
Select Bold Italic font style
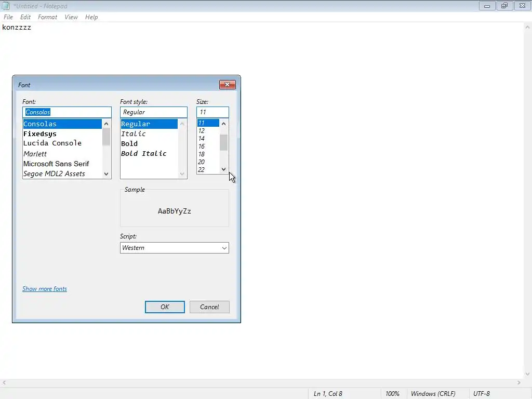[x=149, y=153]
